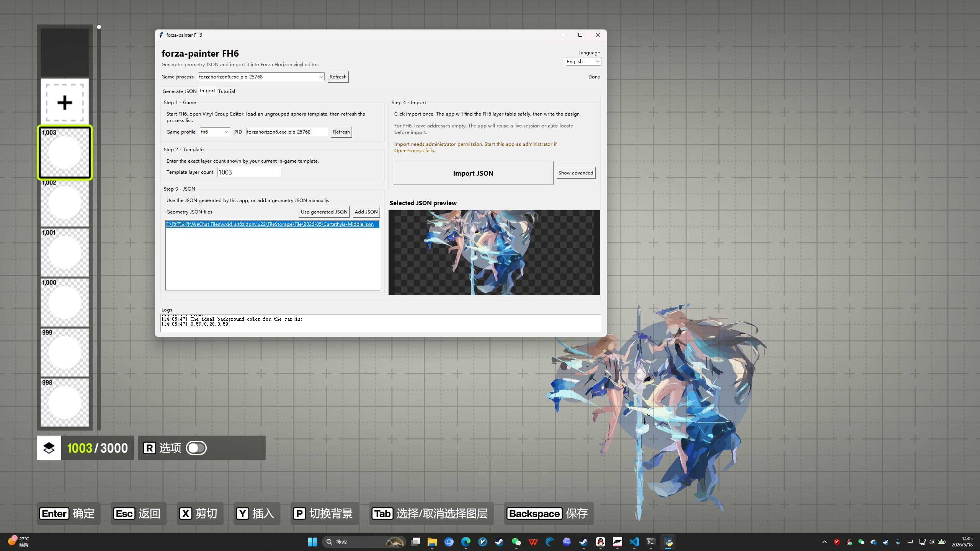Refresh the Game process list at top
This screenshot has width=980, height=551.
[x=338, y=77]
